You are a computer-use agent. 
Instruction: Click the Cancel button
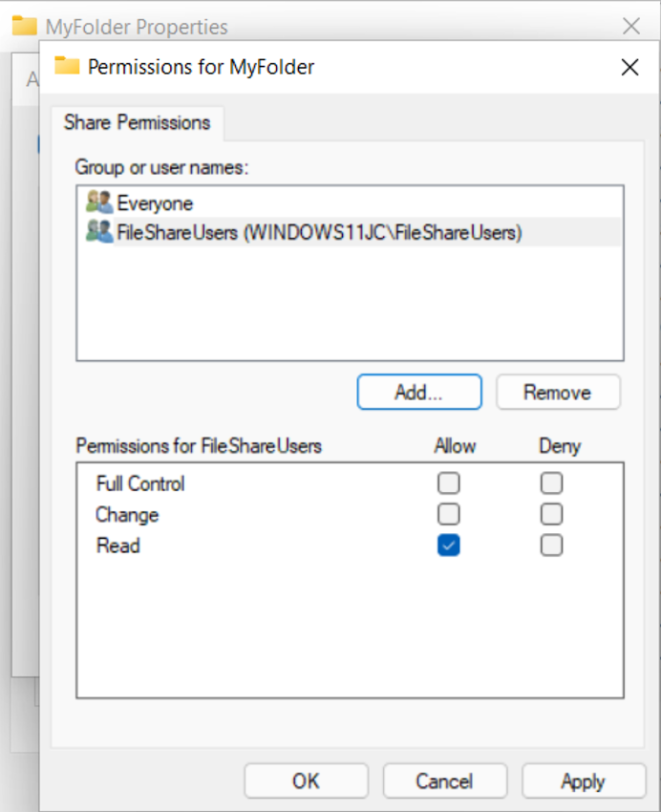click(x=444, y=781)
